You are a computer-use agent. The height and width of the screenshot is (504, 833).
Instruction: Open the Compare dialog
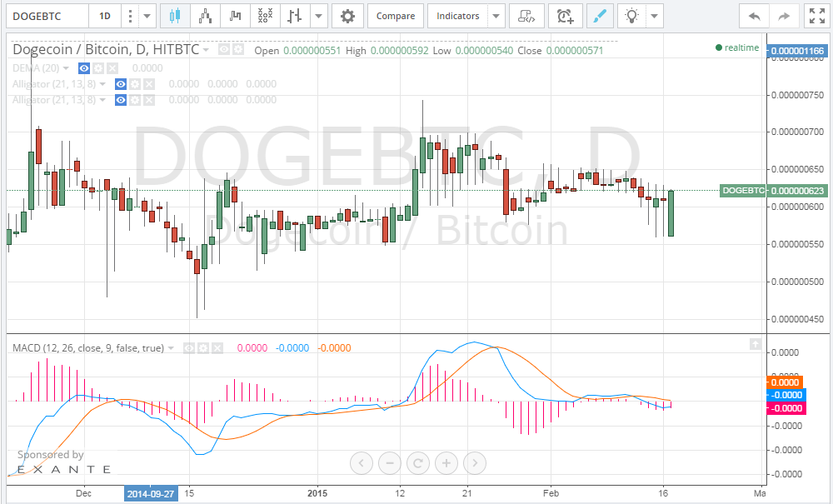click(x=396, y=16)
